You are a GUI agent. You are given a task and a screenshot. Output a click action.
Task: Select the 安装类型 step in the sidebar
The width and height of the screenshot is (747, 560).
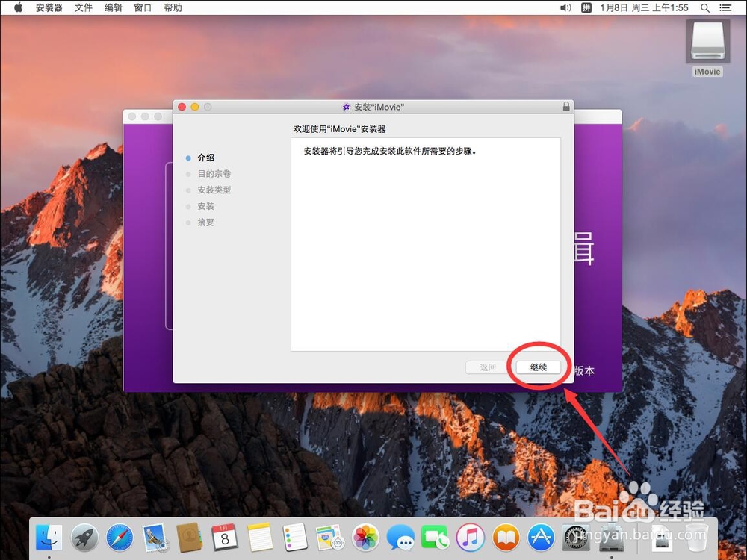tap(214, 190)
